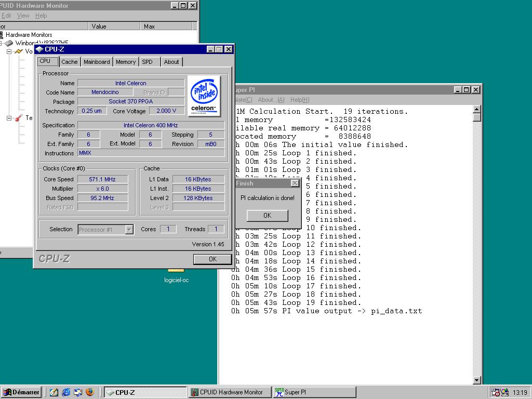Viewport: 532px width, 399px height.
Task: Open the About menu in Super PI
Action: [271, 100]
